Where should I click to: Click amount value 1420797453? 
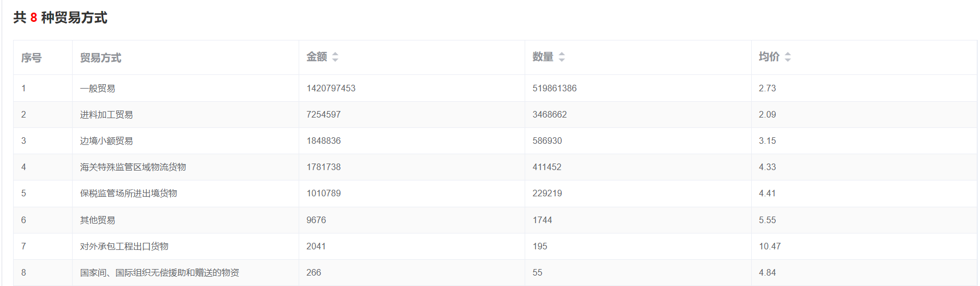click(331, 88)
